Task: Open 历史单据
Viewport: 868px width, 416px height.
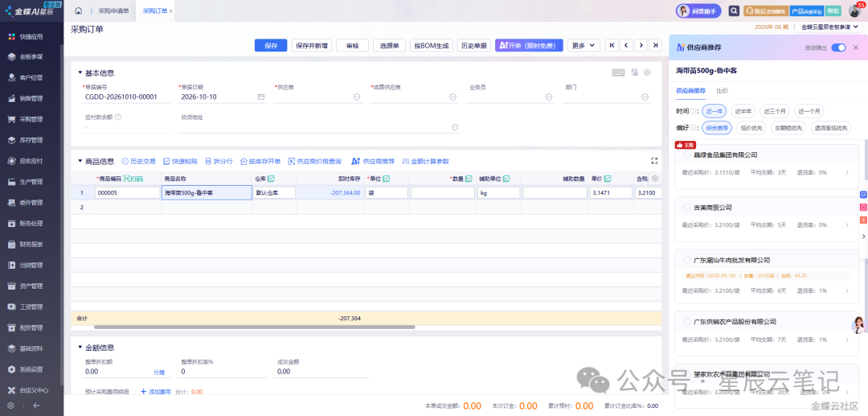Action: 474,45
